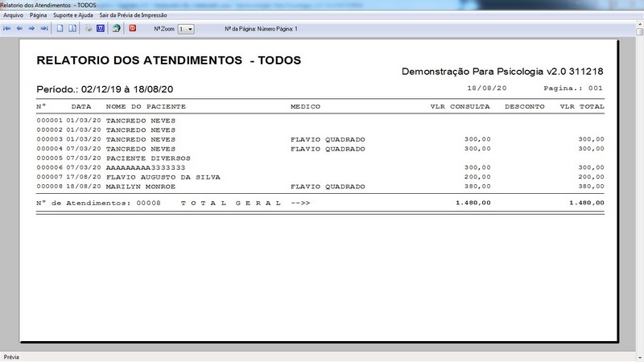Click the 'Nº da Página: Número Página: 1' label
This screenshot has width=644, height=362.
261,29
